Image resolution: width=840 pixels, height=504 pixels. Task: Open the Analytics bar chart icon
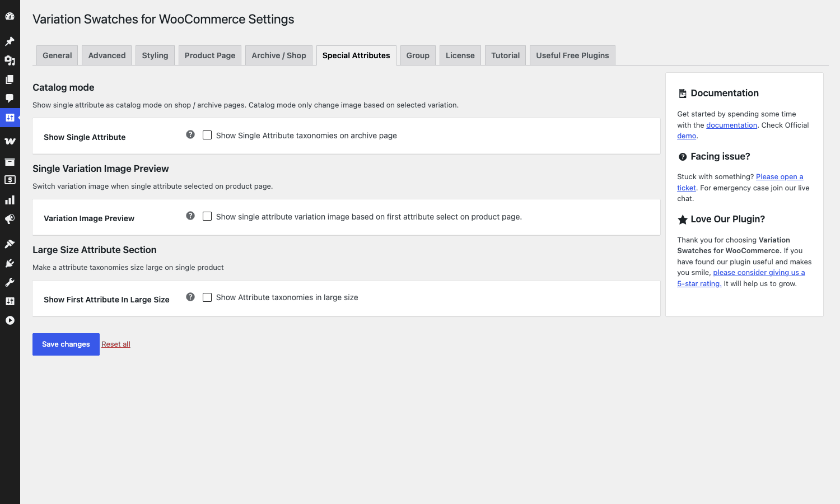pyautogui.click(x=10, y=200)
